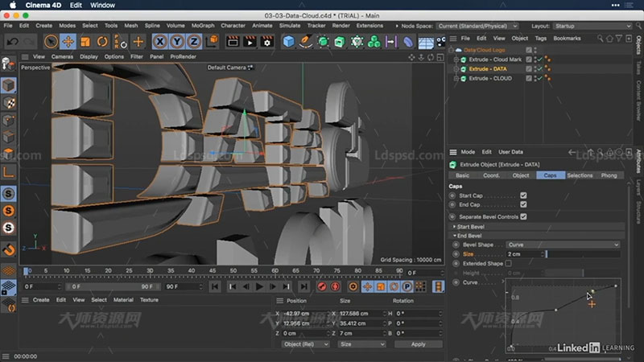Screen dimensions: 644x362
Task: Enable Extended Shape checkbox
Action: [509, 264]
